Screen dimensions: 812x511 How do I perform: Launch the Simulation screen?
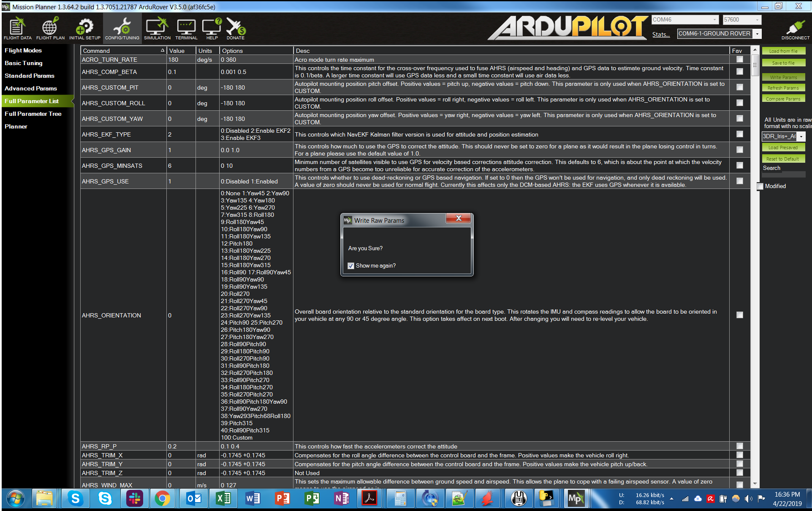(157, 27)
